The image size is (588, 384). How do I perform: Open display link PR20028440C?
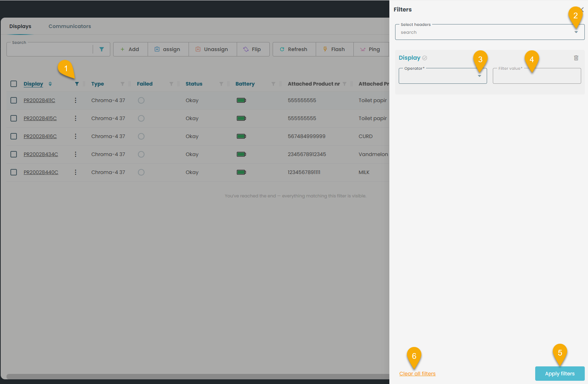click(41, 172)
